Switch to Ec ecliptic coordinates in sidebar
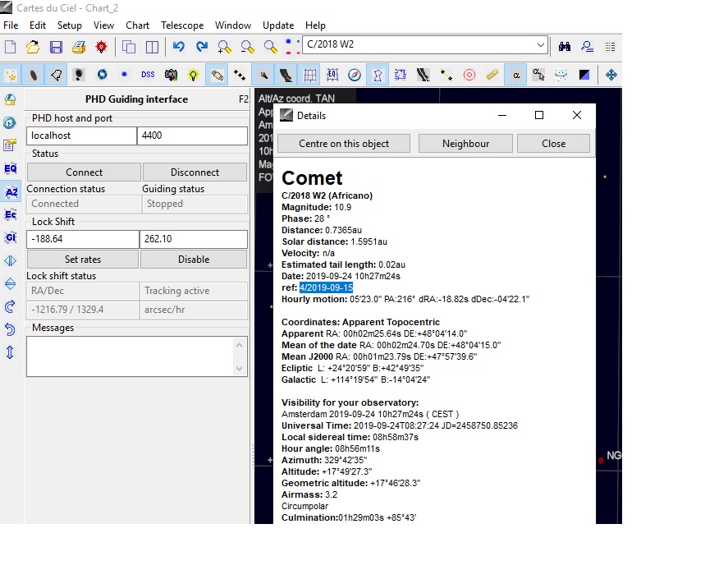This screenshot has height=570, width=728. (x=10, y=214)
